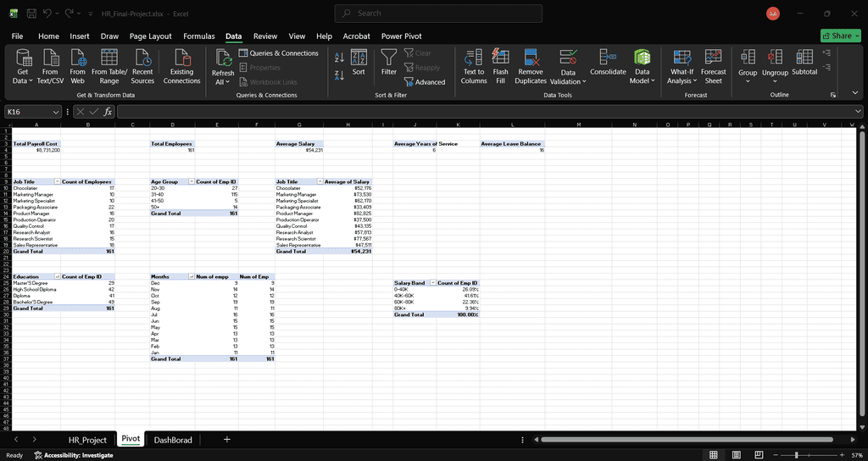This screenshot has height=461, width=868.
Task: Switch to DashBorad sheet
Action: 173,440
